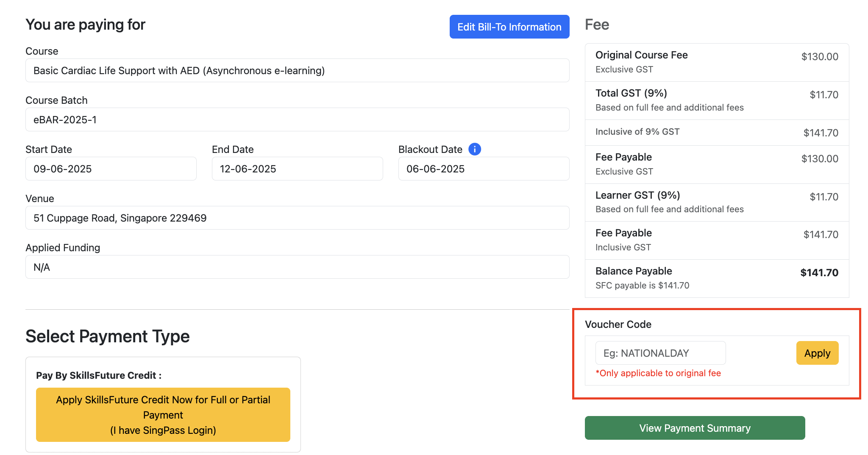
Task: Click the Fee Payable Inclusive GST row
Action: (x=716, y=240)
